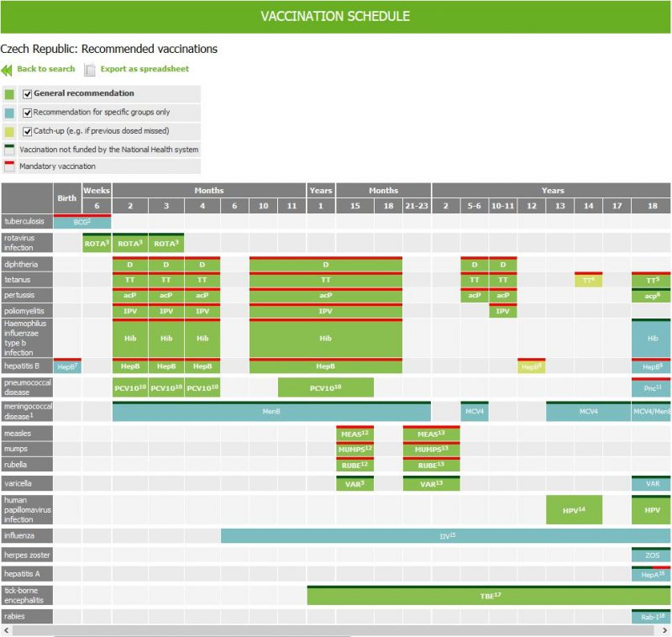Toggle the General recommendation checkbox
Screen dimensions: 672x637
[28, 94]
